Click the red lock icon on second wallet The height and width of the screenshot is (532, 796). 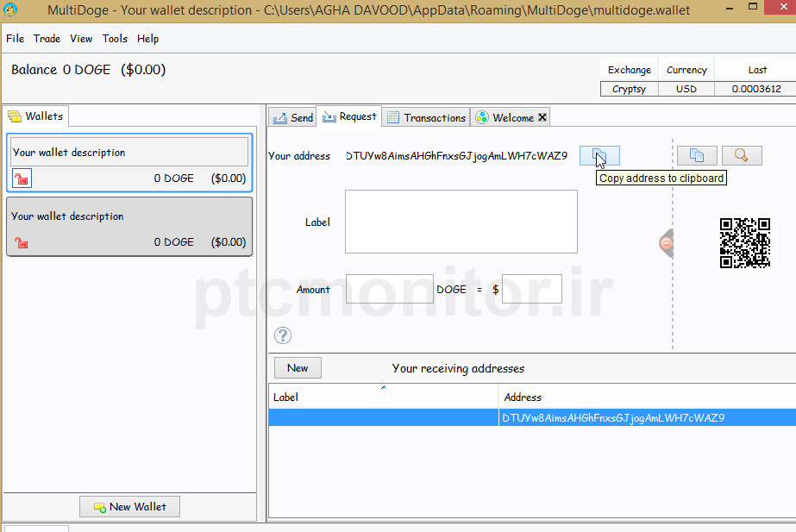click(x=22, y=242)
